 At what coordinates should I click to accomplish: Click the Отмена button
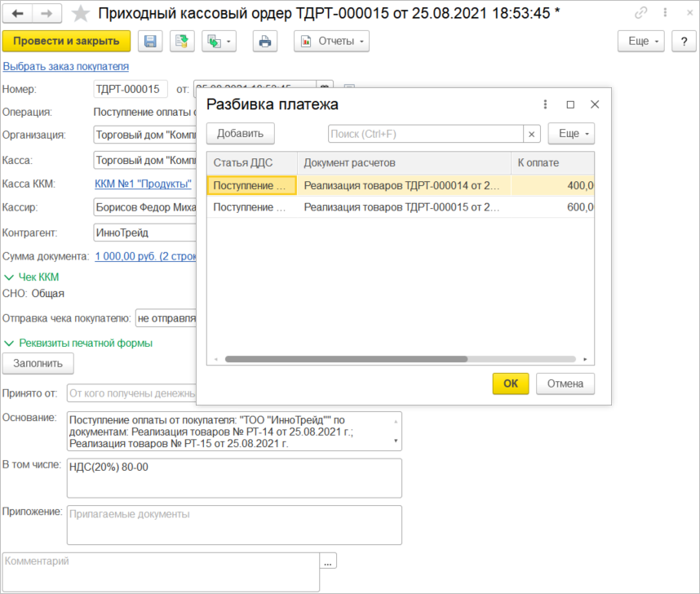565,384
